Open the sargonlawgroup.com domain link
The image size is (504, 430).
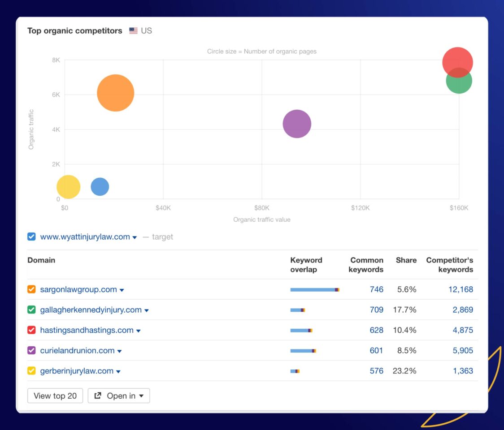[78, 289]
